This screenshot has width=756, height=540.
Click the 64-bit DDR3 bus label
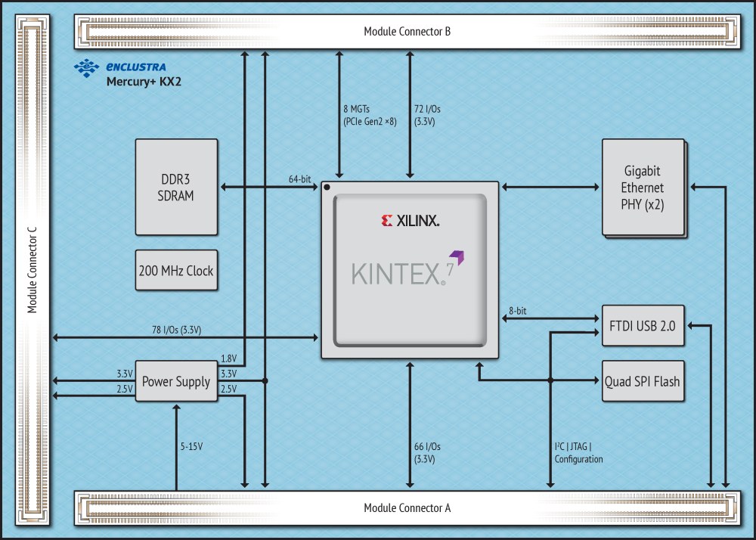300,179
